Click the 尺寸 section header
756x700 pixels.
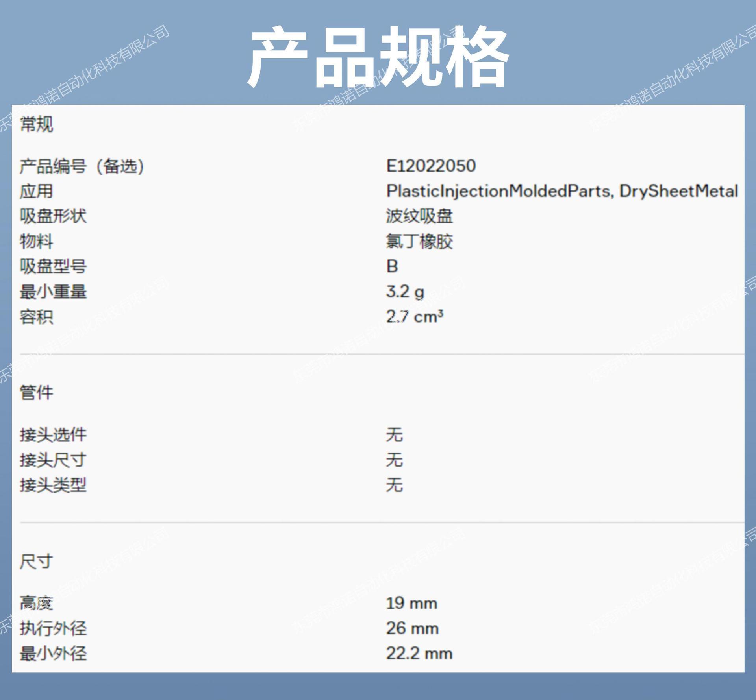(x=36, y=561)
